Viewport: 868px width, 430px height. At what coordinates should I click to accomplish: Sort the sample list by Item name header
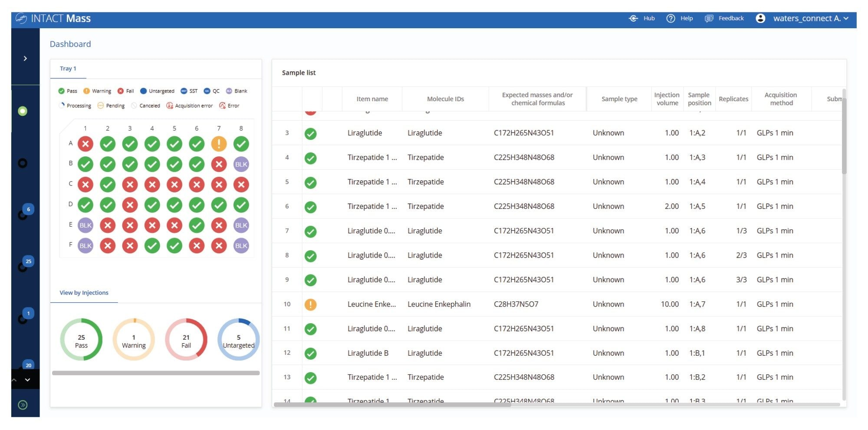click(x=372, y=99)
